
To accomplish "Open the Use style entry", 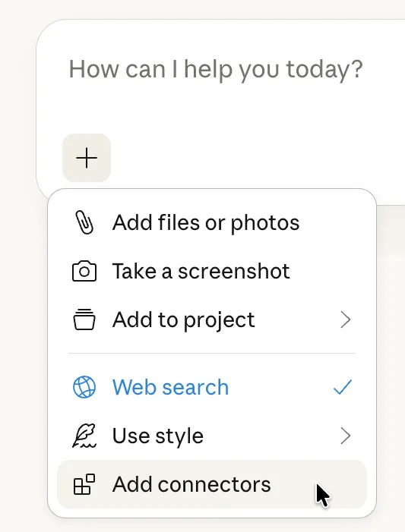I will click(x=212, y=436).
